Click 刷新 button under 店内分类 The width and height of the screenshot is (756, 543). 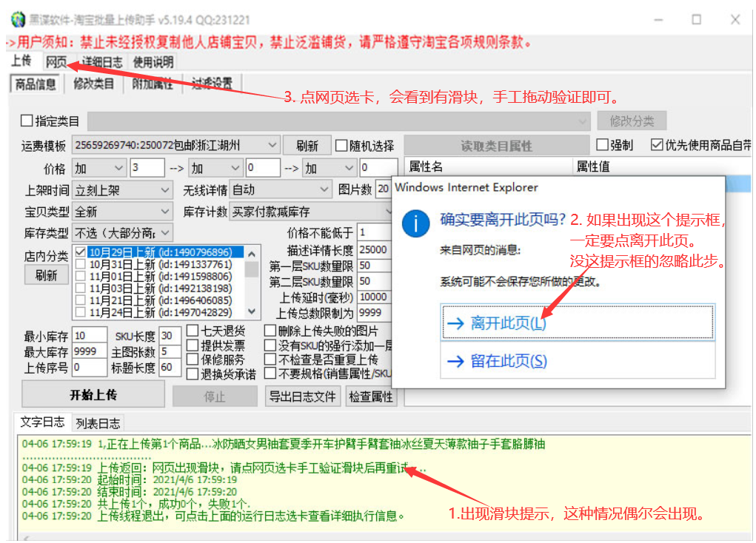47,275
